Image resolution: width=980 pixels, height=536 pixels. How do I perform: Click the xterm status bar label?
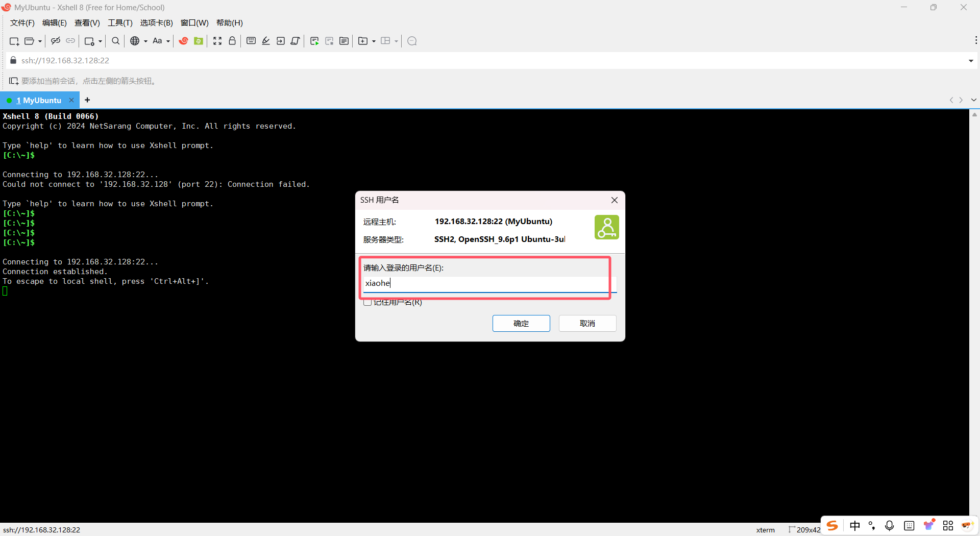click(765, 530)
